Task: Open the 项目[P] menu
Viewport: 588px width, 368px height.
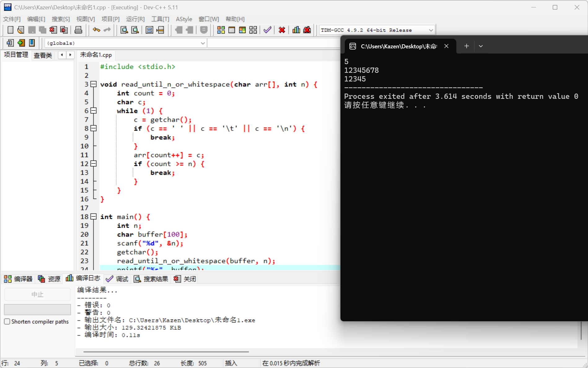Action: (111, 19)
